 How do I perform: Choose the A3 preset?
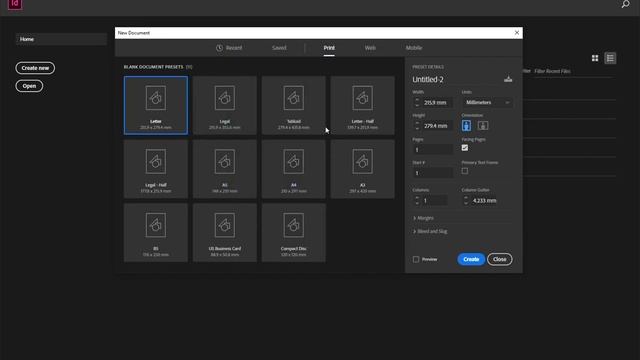point(362,169)
